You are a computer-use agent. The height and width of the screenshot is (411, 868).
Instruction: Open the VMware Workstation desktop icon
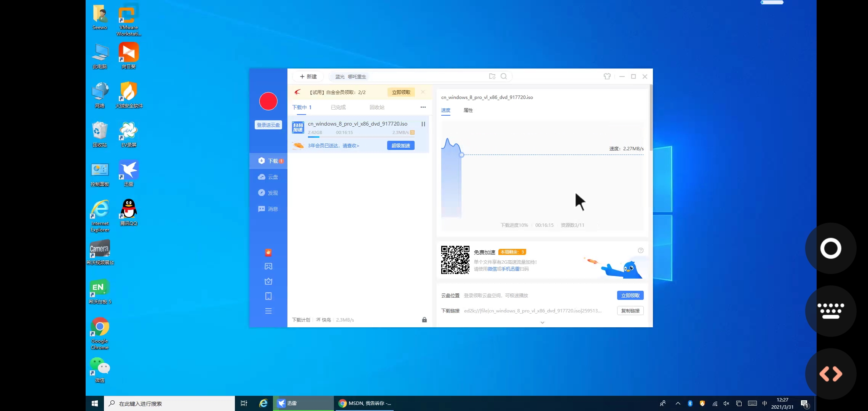129,20
